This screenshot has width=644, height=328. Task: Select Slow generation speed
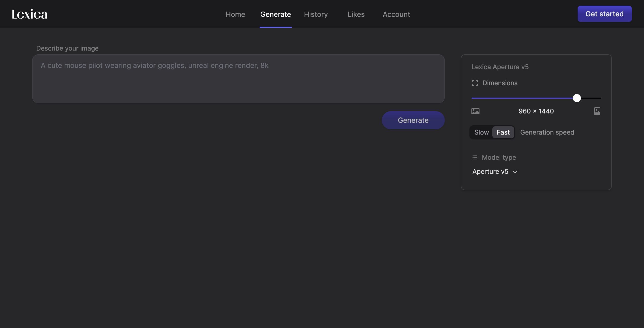click(x=481, y=132)
